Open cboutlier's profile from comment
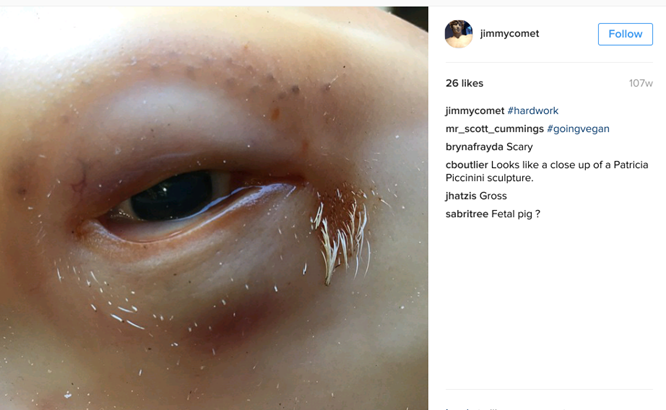Viewport: 666px width, 410px height. [467, 165]
